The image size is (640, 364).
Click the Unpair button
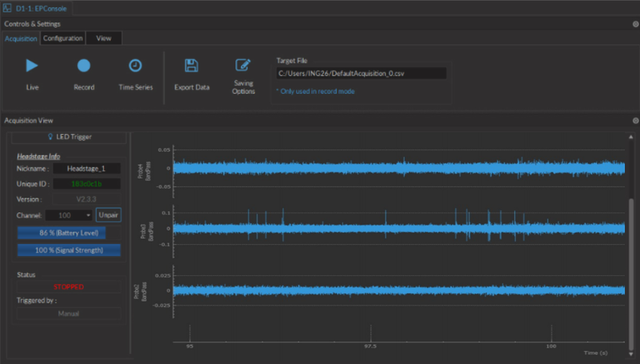pyautogui.click(x=108, y=215)
